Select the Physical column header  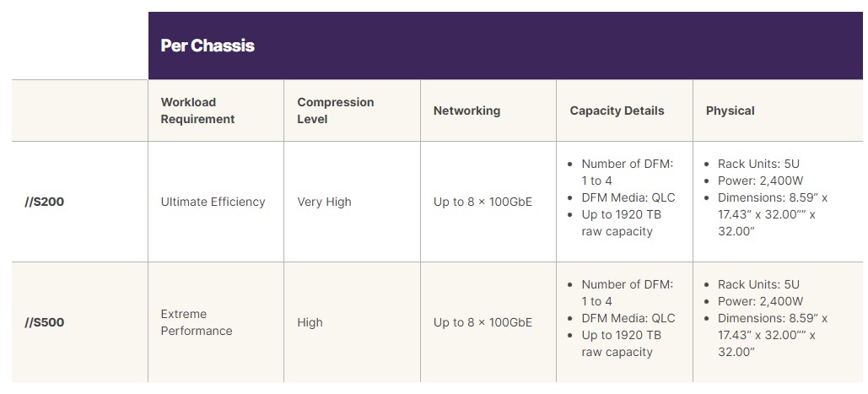pos(730,111)
